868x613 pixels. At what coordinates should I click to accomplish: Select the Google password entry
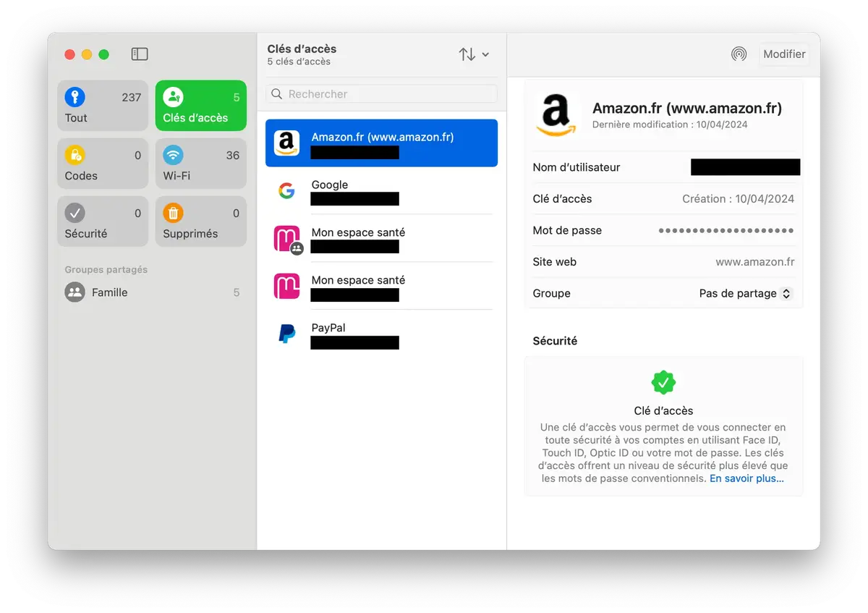pos(381,192)
